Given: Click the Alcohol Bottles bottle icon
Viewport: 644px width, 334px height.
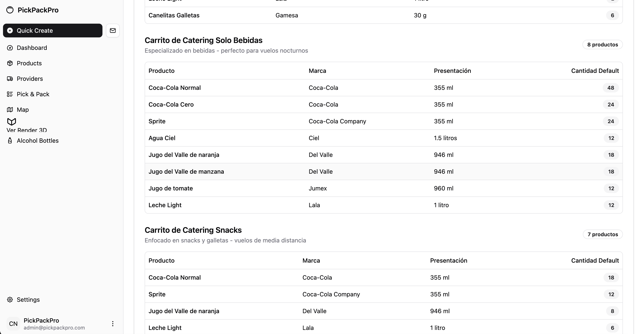Looking at the screenshot, I should pyautogui.click(x=10, y=141).
